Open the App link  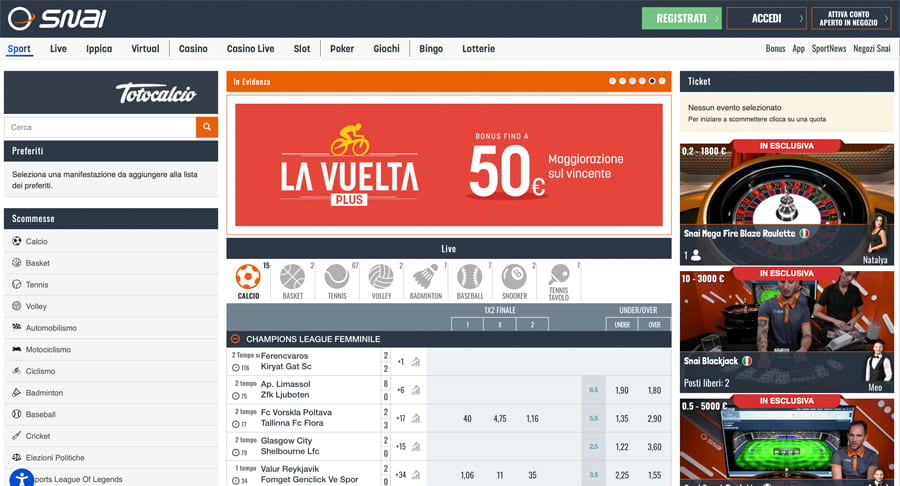(798, 49)
